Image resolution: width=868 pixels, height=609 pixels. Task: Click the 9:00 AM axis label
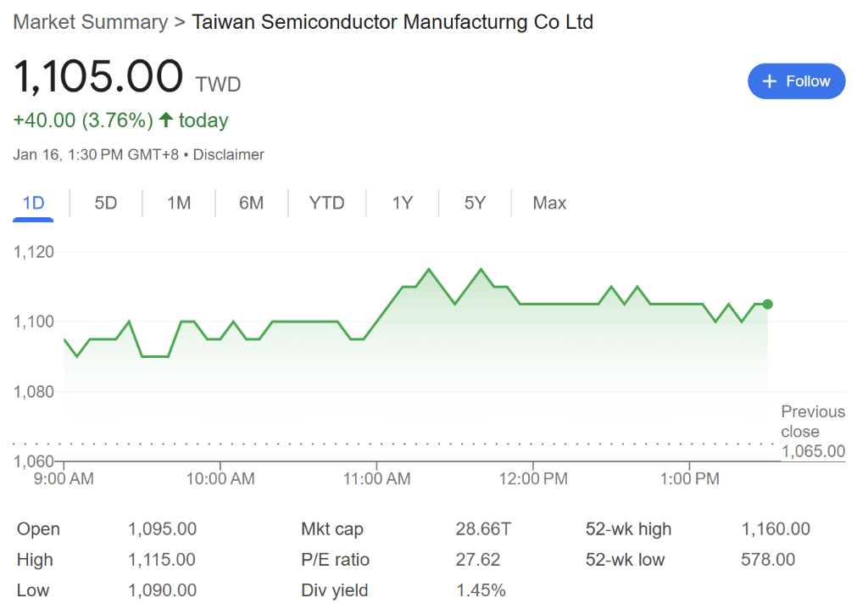64,478
